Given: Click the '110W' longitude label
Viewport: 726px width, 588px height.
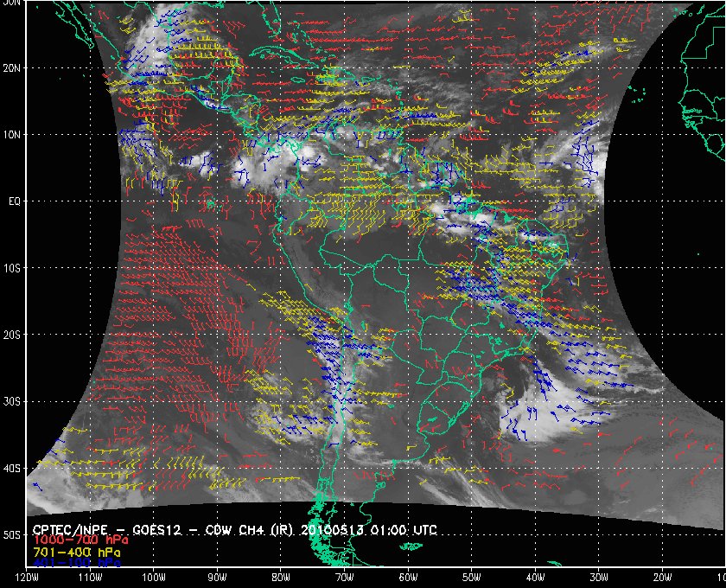Looking at the screenshot, I should pos(90,578).
